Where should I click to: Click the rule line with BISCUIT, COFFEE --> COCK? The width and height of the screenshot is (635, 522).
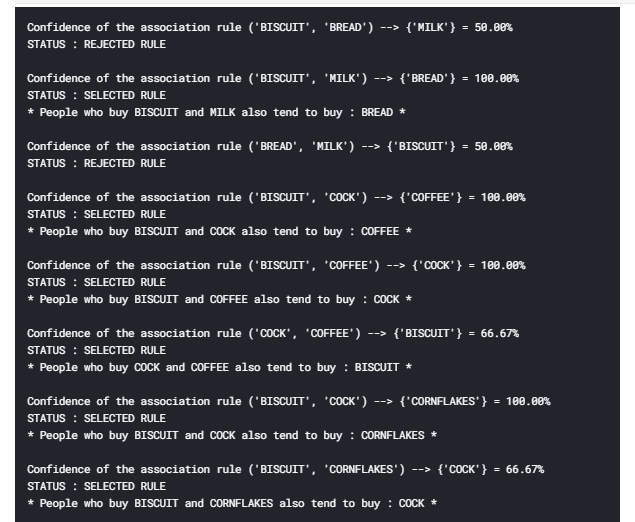(275, 265)
